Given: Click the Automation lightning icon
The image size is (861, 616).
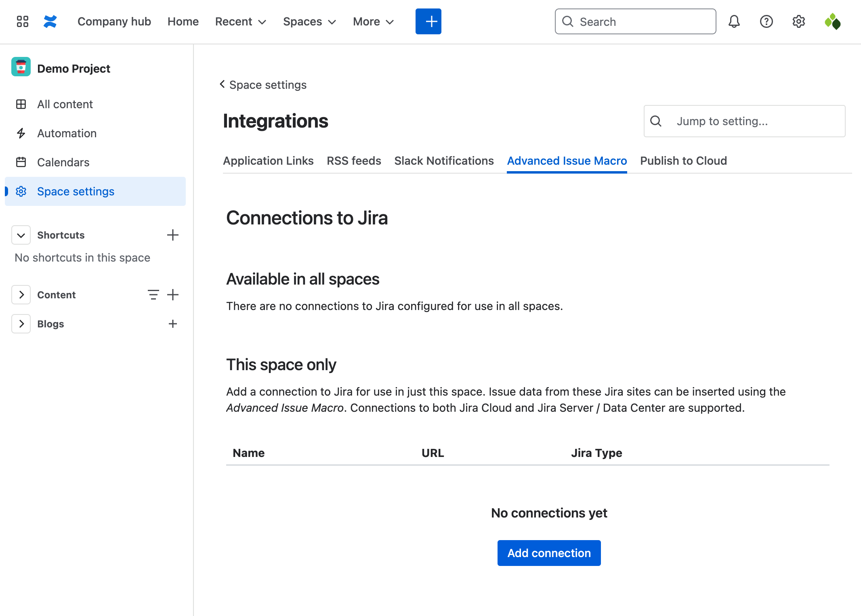Looking at the screenshot, I should [x=21, y=133].
